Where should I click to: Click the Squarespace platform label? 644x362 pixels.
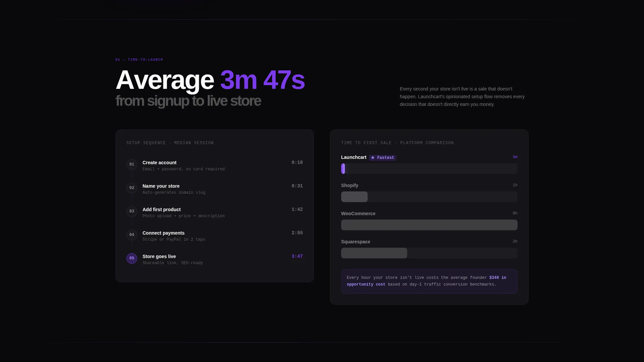coord(356,242)
